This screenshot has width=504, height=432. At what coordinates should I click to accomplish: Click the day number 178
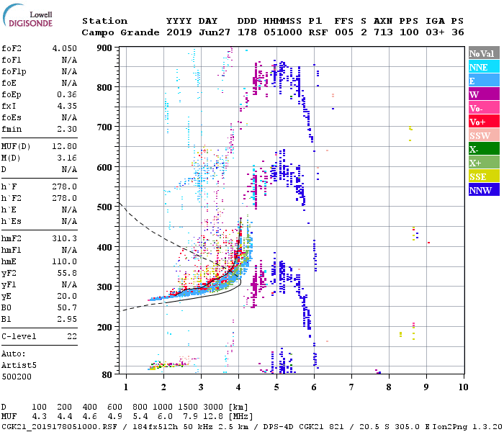pyautogui.click(x=247, y=32)
